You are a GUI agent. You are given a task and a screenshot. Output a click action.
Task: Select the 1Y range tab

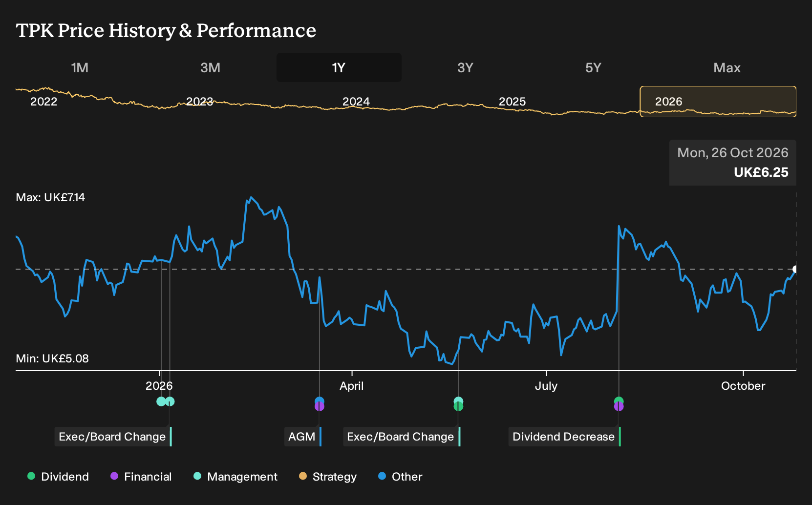point(339,68)
